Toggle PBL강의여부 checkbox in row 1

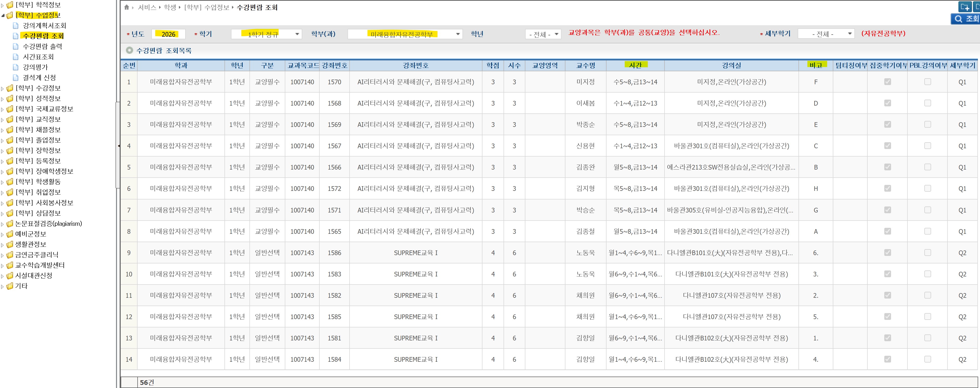927,82
